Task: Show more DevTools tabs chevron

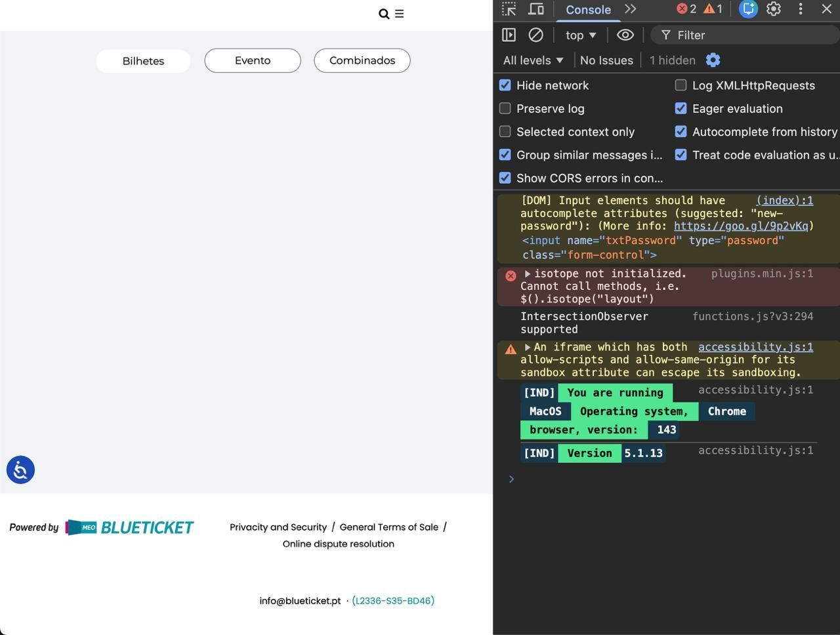Action: 630,9
